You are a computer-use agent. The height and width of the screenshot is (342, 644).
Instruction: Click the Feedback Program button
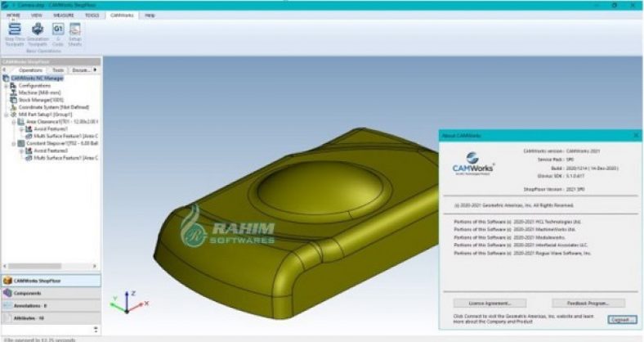pyautogui.click(x=588, y=304)
